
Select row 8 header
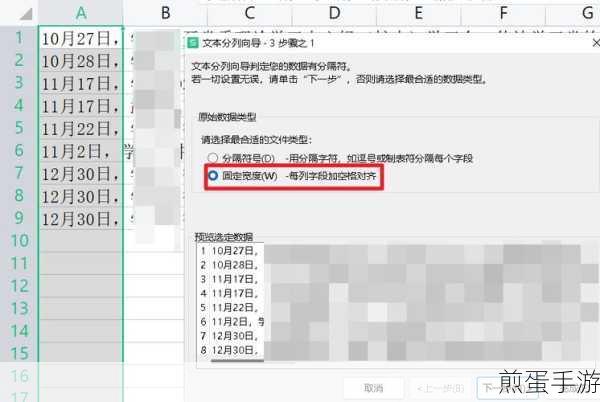coord(19,196)
